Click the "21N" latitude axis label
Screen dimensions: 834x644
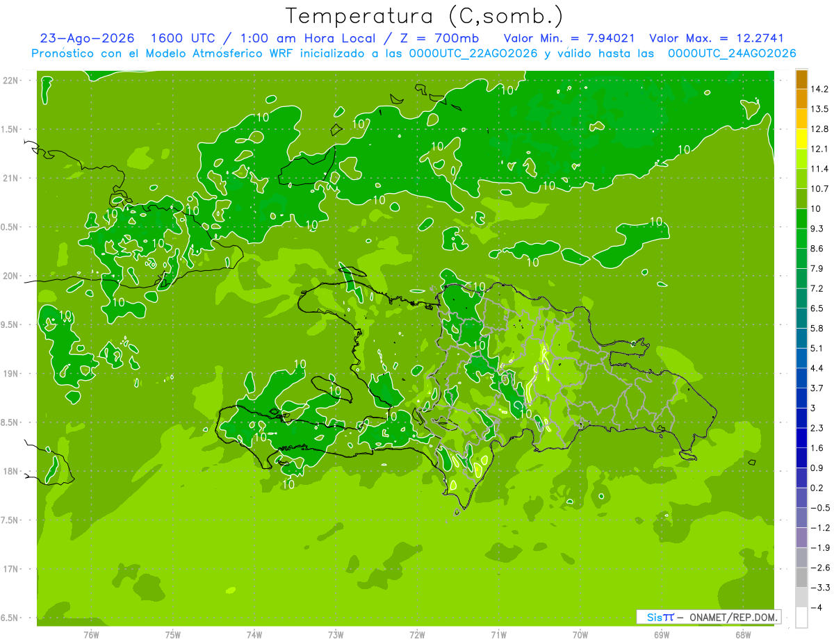11,179
